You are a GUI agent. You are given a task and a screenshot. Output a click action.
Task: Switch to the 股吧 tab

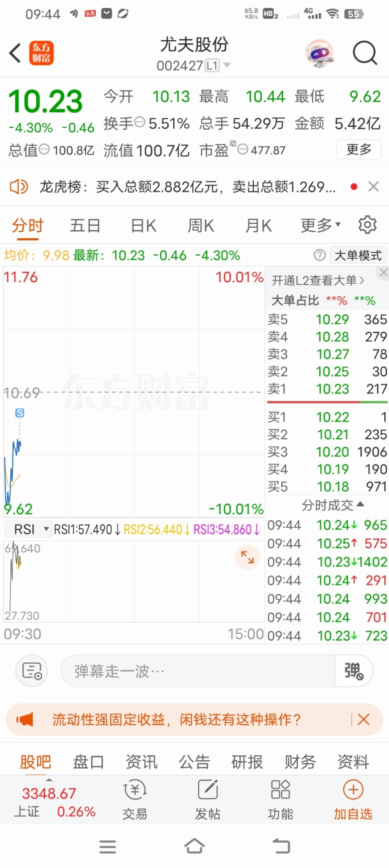click(x=35, y=762)
